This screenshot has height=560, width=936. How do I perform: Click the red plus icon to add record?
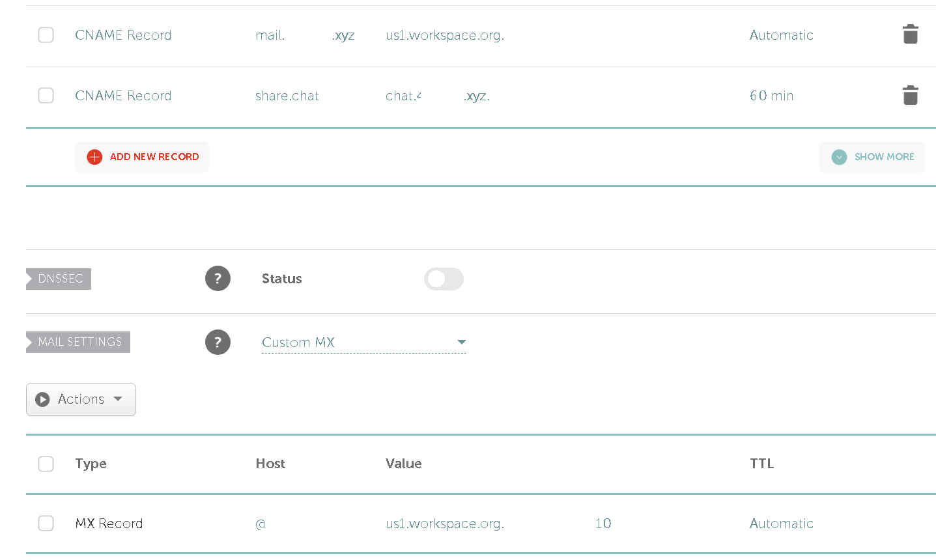pyautogui.click(x=94, y=157)
